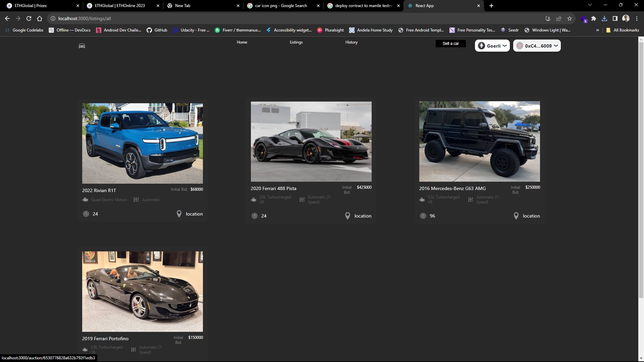The image size is (644, 362).
Task: Open the Ferrari Portofino photo
Action: click(143, 292)
